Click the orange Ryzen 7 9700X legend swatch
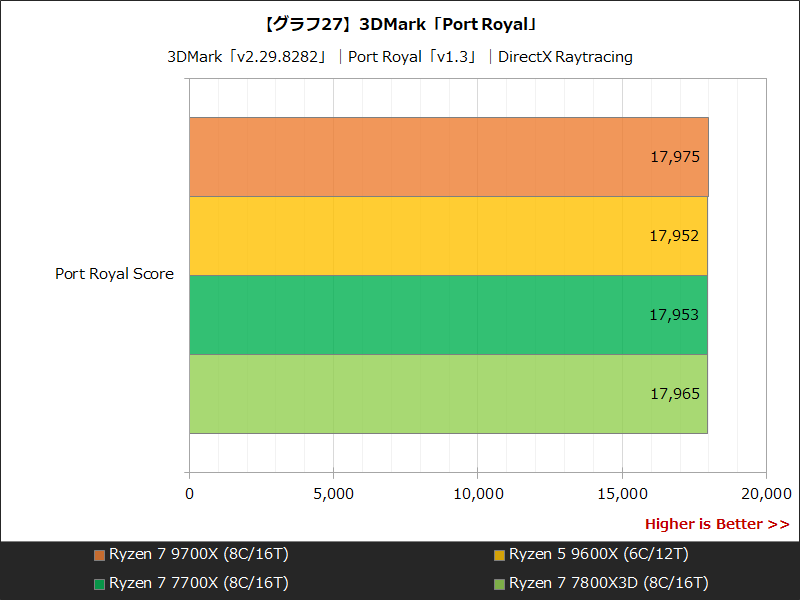 click(x=99, y=555)
